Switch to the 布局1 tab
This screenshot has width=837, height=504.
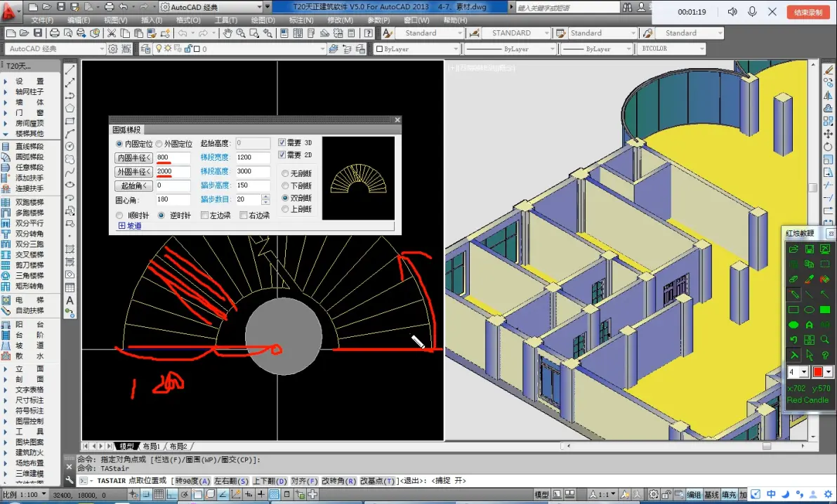tap(151, 446)
